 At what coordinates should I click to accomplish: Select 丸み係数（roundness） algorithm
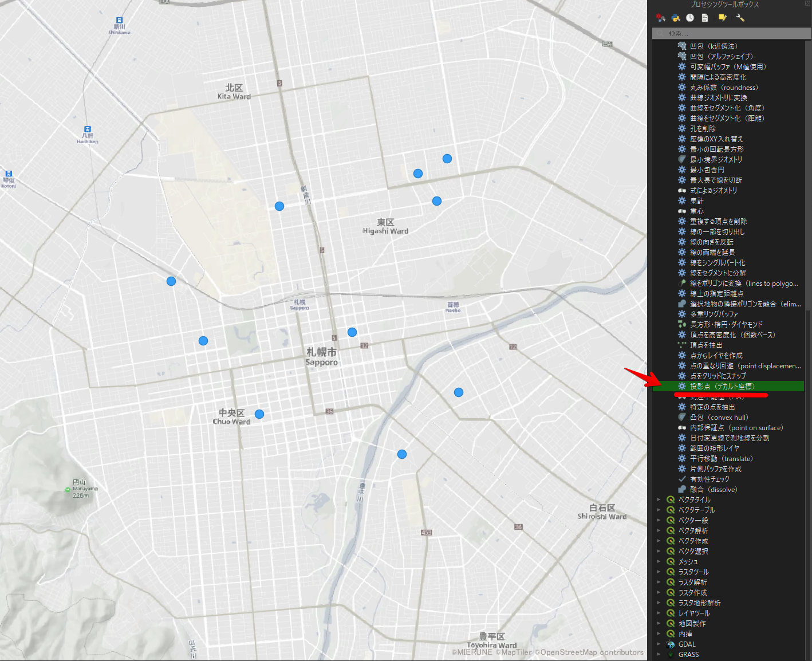[724, 87]
